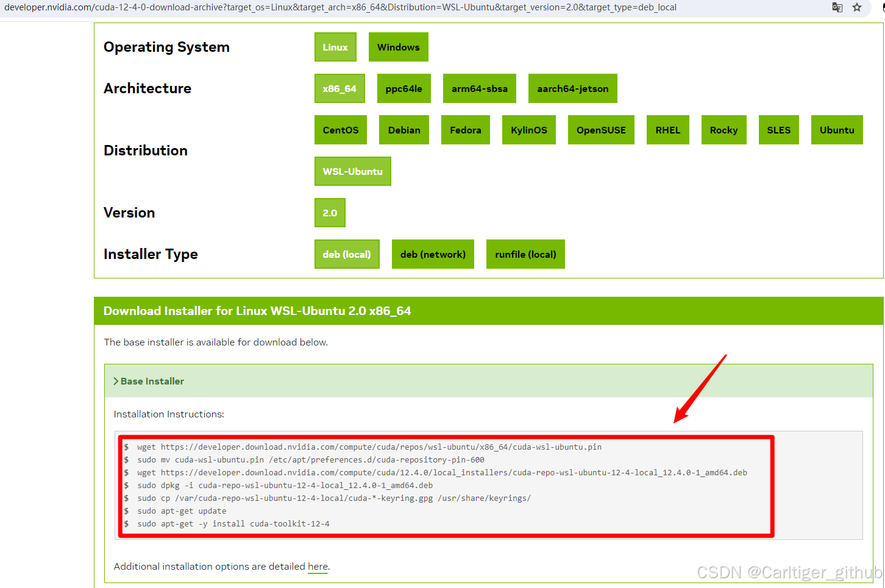Choose aarch64-jetson architecture
The image size is (885, 588).
(x=573, y=88)
